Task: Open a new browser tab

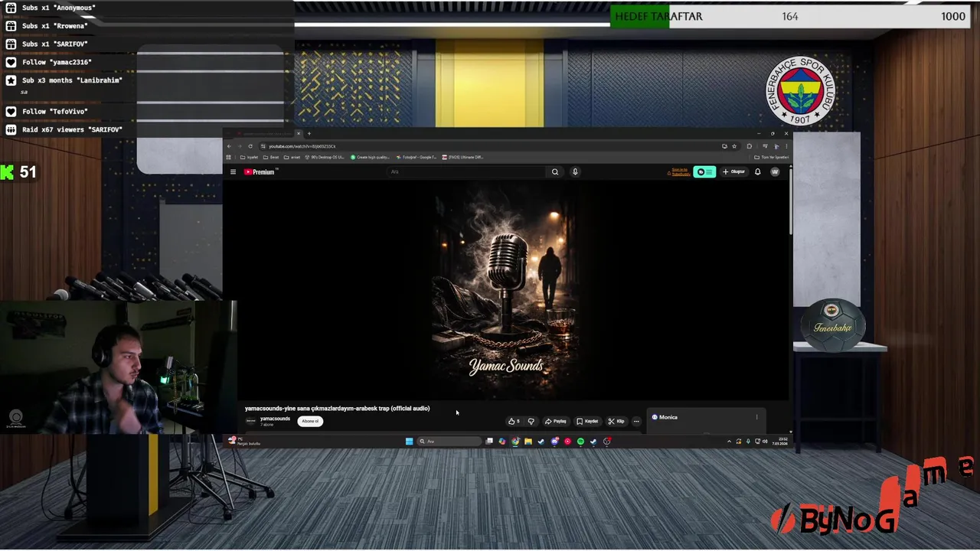Action: [309, 133]
